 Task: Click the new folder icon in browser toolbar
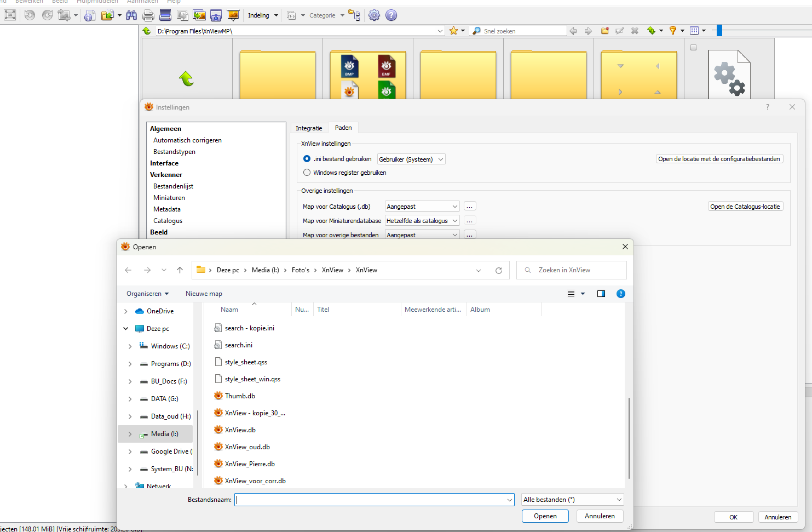point(605,31)
